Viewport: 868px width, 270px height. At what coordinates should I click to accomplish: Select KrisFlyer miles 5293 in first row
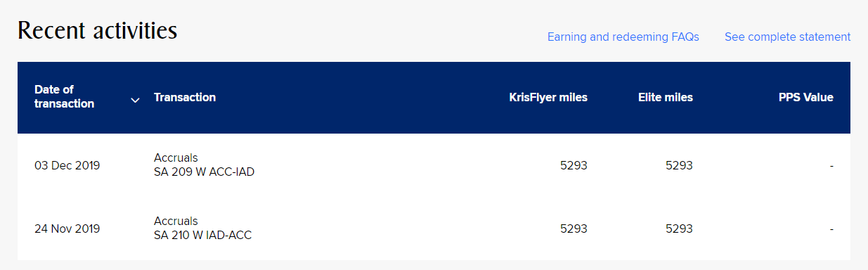574,166
